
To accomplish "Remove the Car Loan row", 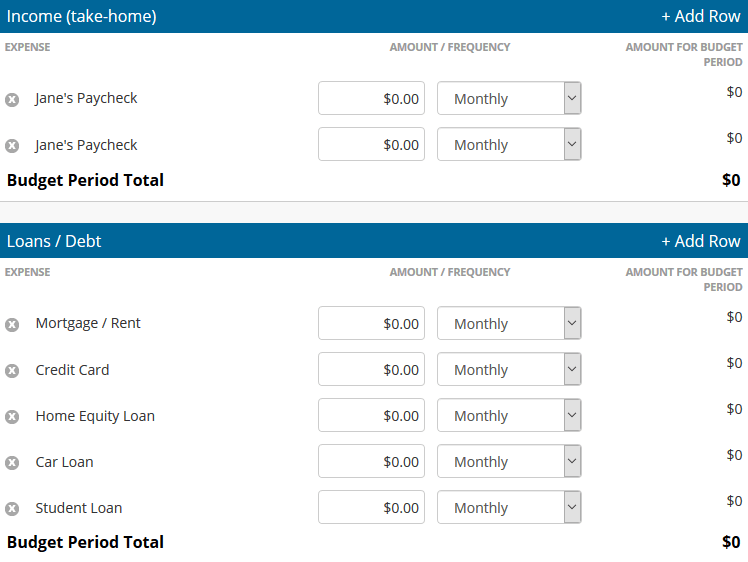I will pyautogui.click(x=12, y=463).
